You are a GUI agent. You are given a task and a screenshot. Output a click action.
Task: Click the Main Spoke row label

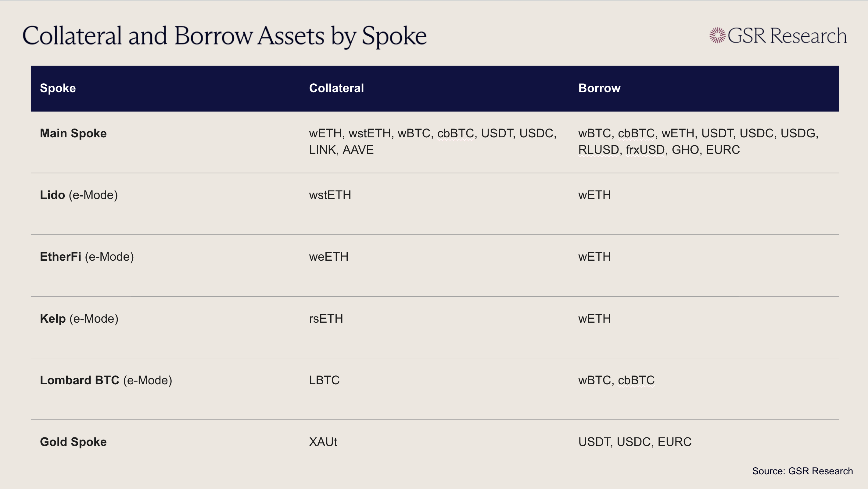(73, 133)
